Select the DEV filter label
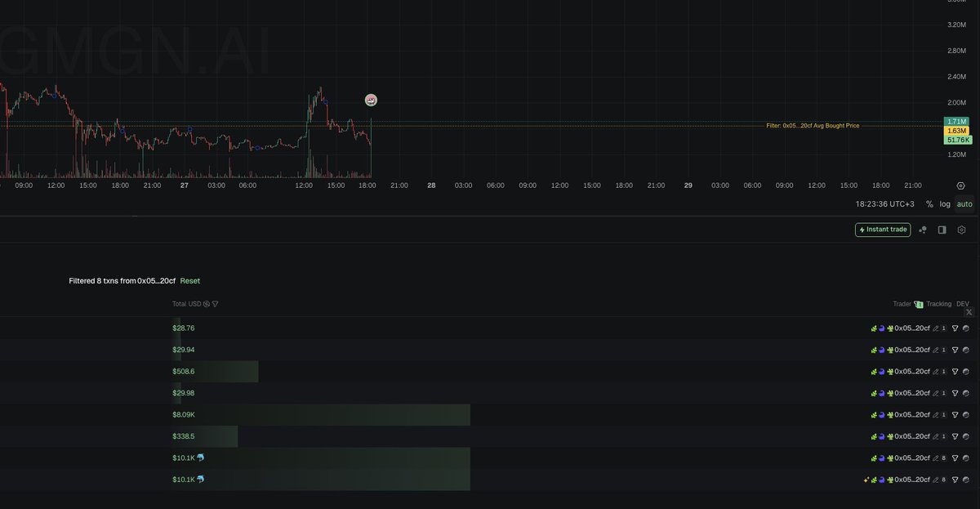The height and width of the screenshot is (509, 980). coord(963,304)
